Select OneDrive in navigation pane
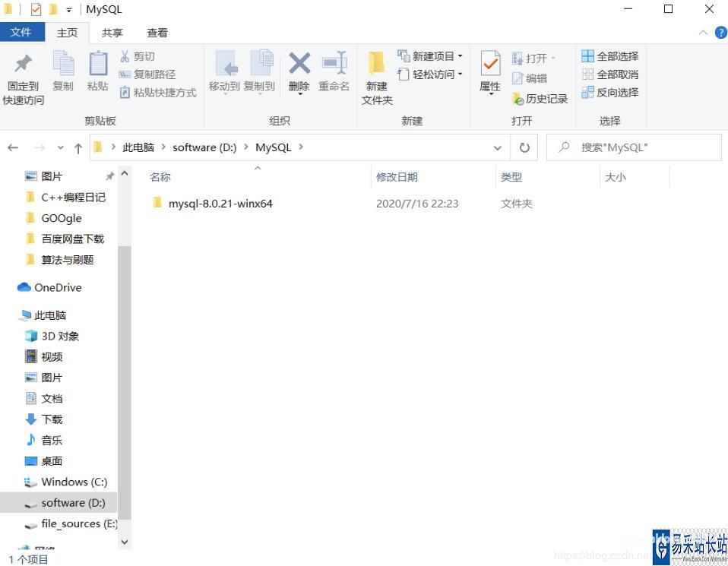This screenshot has width=728, height=566. pyautogui.click(x=49, y=287)
